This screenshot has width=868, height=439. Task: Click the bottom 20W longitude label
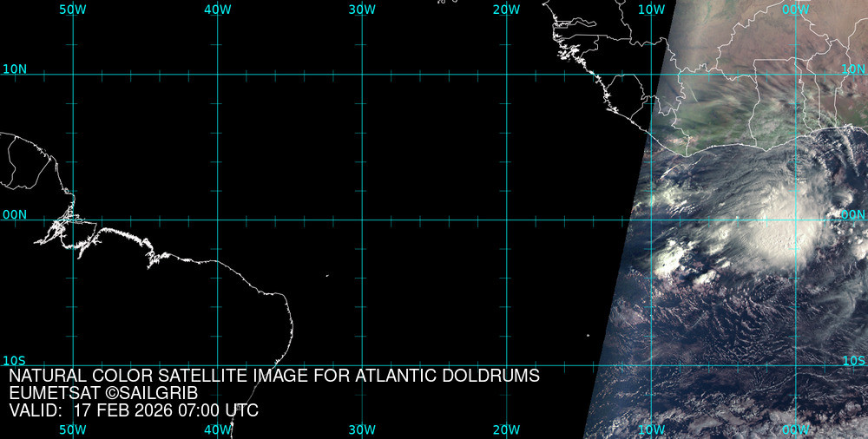coord(506,429)
